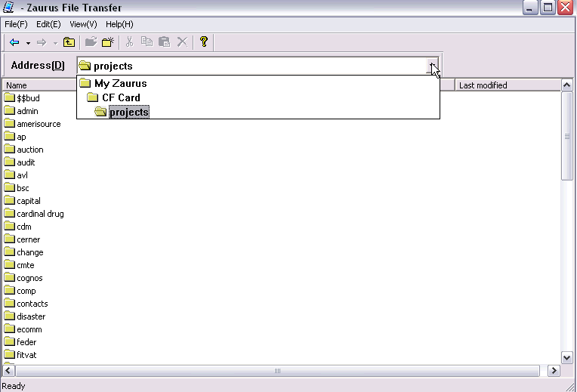Create a new folder from the toolbar

[108, 42]
